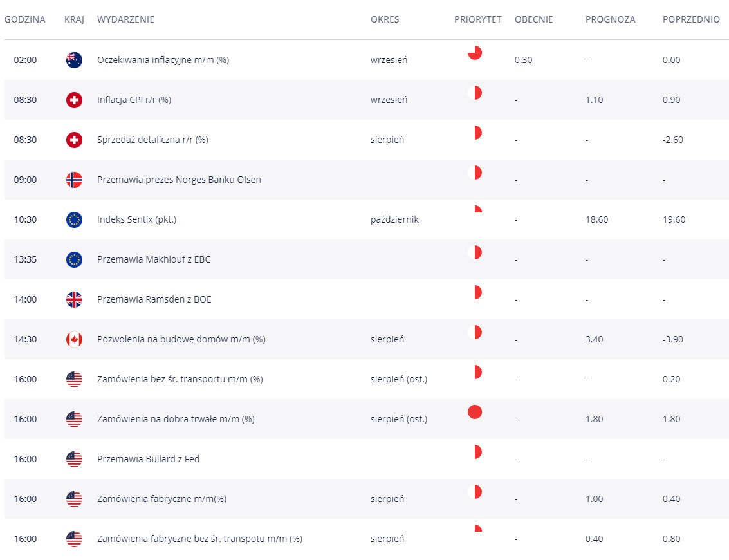Click previous value 0.20
Viewport: 729px width, 560px height.
[x=671, y=380]
